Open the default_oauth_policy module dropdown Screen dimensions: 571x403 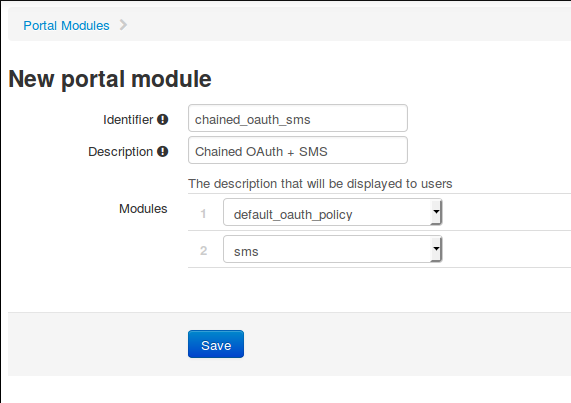pos(332,212)
